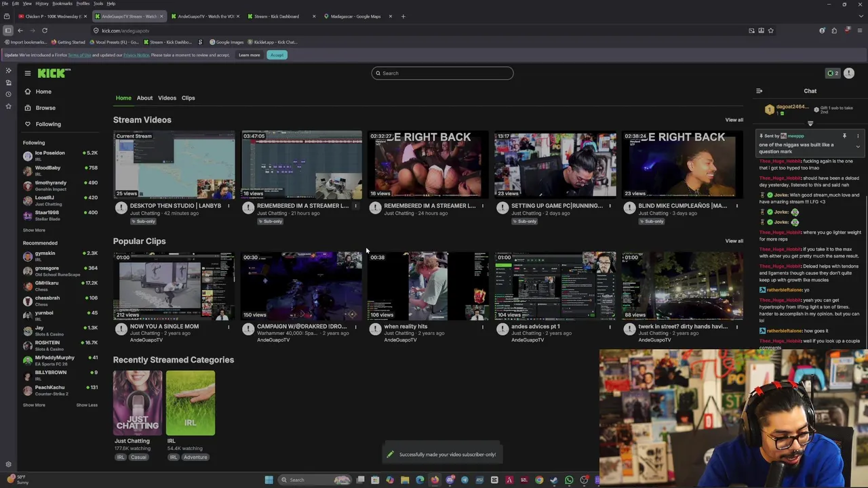Click the Kick logo
Screen dimensions: 868x488
tap(54, 73)
